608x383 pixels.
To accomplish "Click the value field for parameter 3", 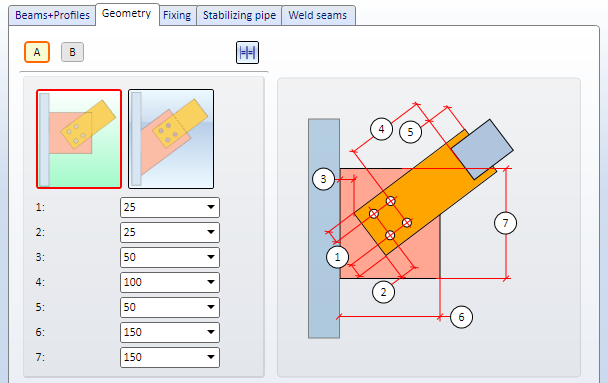I will [170, 257].
